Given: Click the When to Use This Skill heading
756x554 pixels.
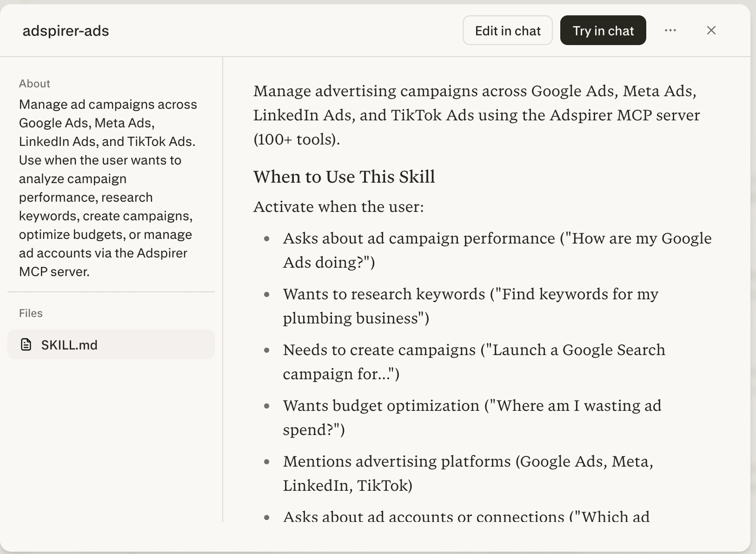Looking at the screenshot, I should click(x=344, y=177).
